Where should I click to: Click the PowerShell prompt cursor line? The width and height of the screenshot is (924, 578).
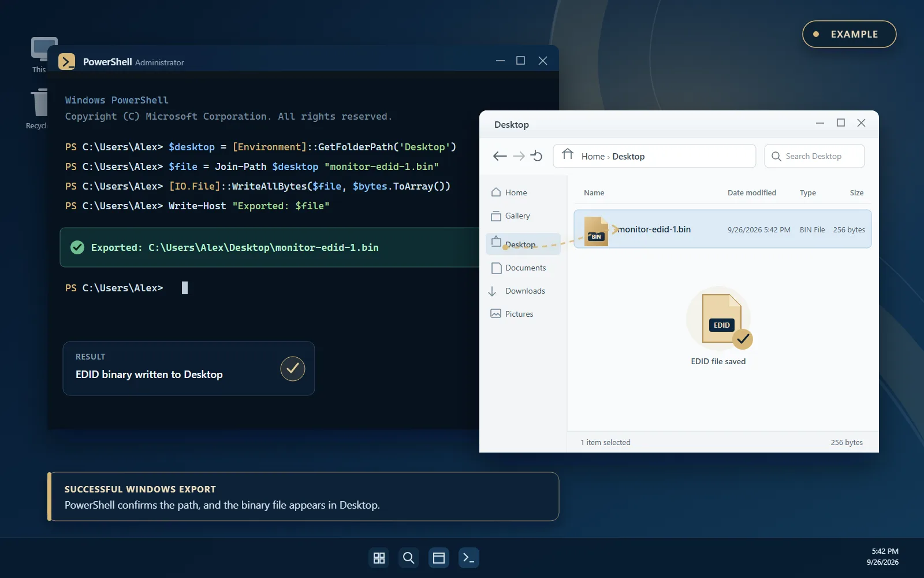pos(126,288)
